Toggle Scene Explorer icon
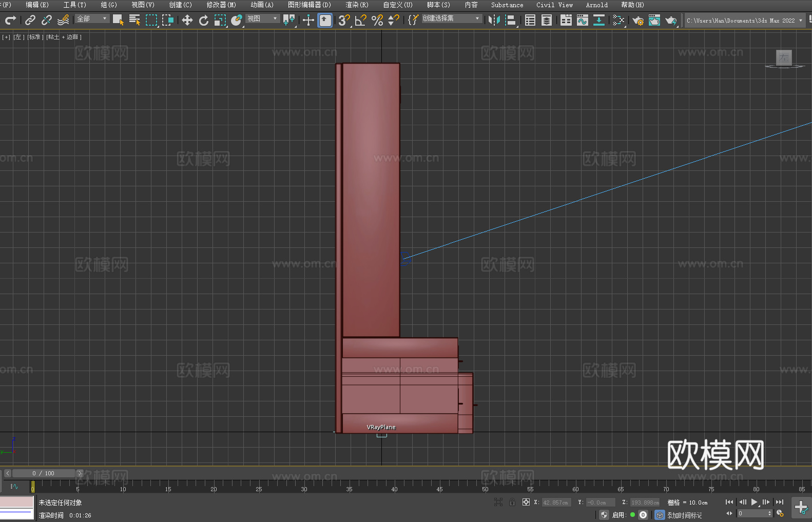This screenshot has width=812, height=522. (530, 20)
